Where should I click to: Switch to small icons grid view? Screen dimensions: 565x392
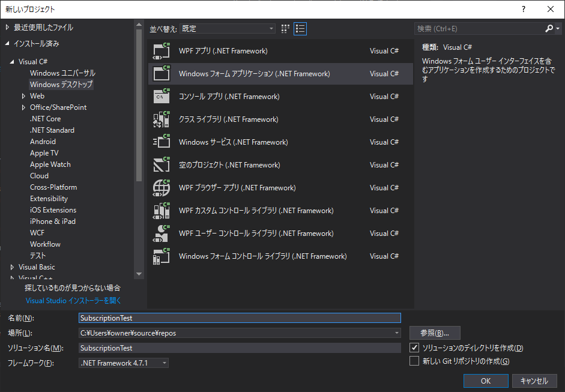[285, 29]
